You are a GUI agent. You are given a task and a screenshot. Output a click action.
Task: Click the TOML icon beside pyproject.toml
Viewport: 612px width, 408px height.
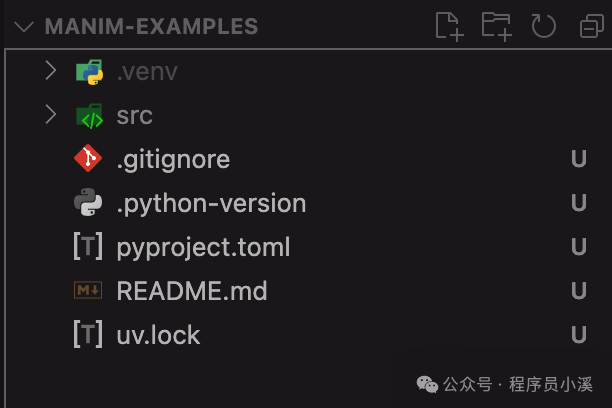coord(89,247)
